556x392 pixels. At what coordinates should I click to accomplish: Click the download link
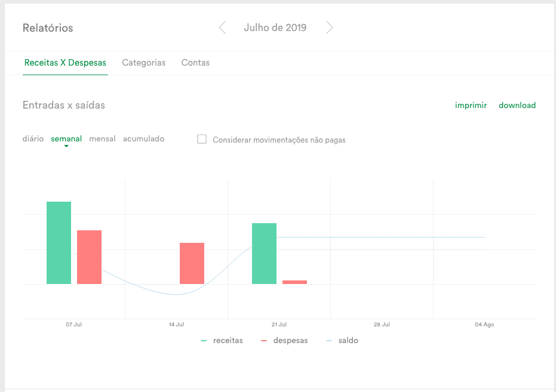[x=517, y=105]
